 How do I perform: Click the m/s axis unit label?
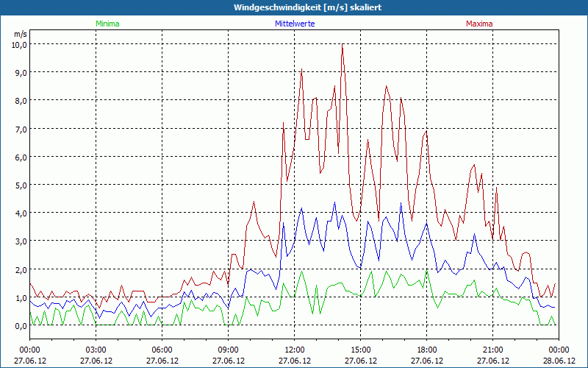21,34
